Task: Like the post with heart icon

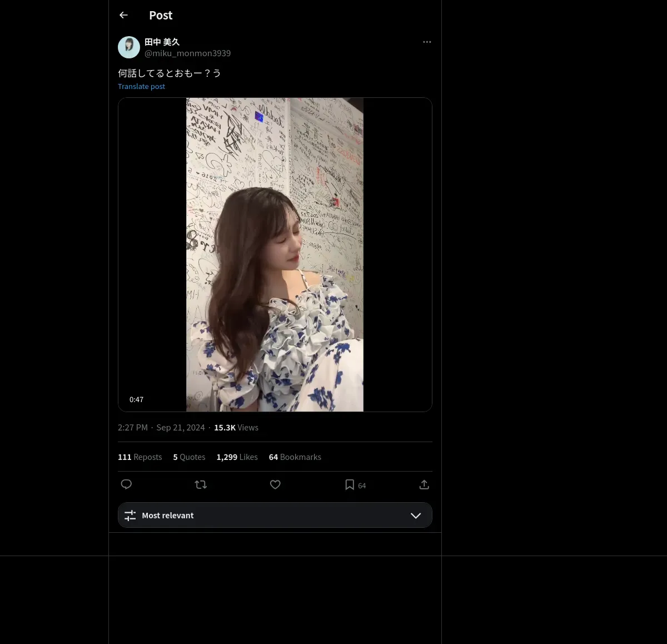Action: pyautogui.click(x=275, y=485)
